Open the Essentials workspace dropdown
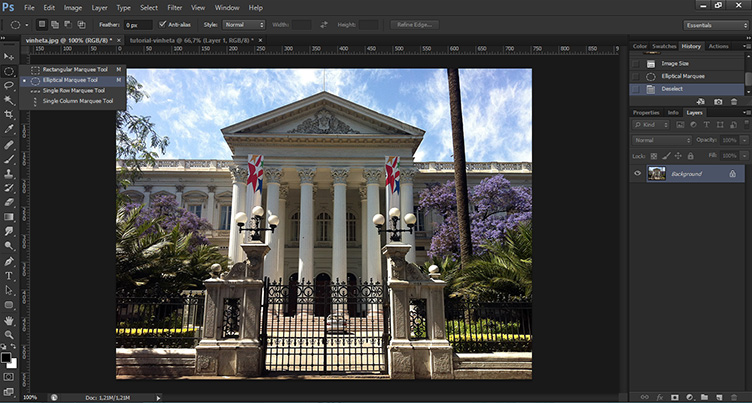Image resolution: width=752 pixels, height=403 pixels. click(x=714, y=25)
